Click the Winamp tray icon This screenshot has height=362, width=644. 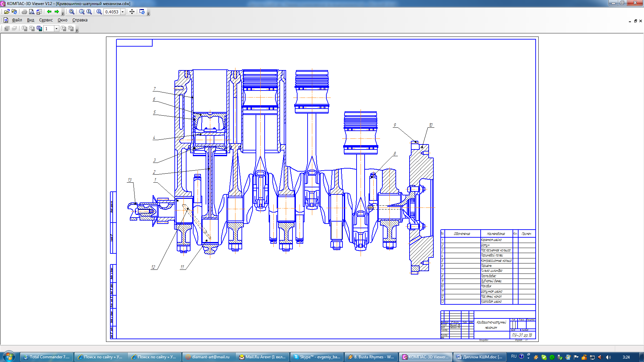[x=536, y=357]
